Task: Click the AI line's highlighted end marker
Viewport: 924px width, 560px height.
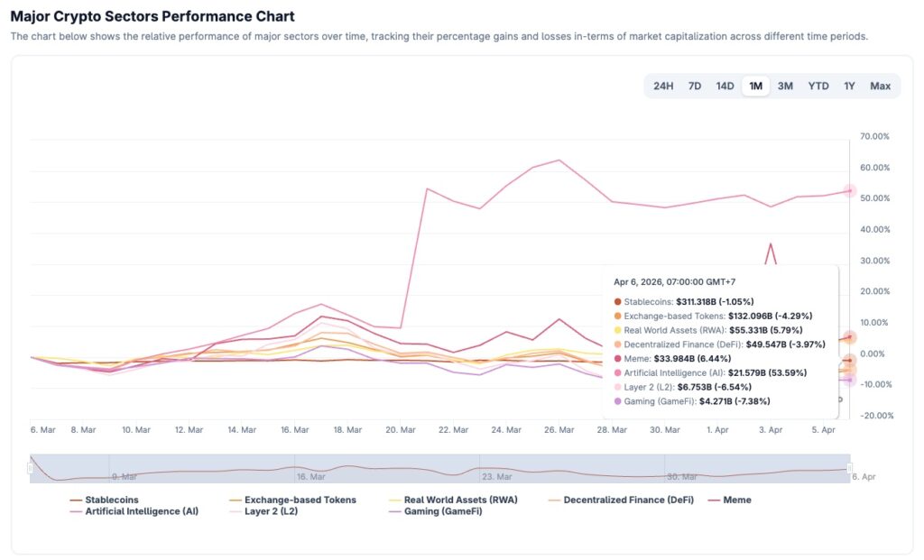Action: pyautogui.click(x=850, y=190)
